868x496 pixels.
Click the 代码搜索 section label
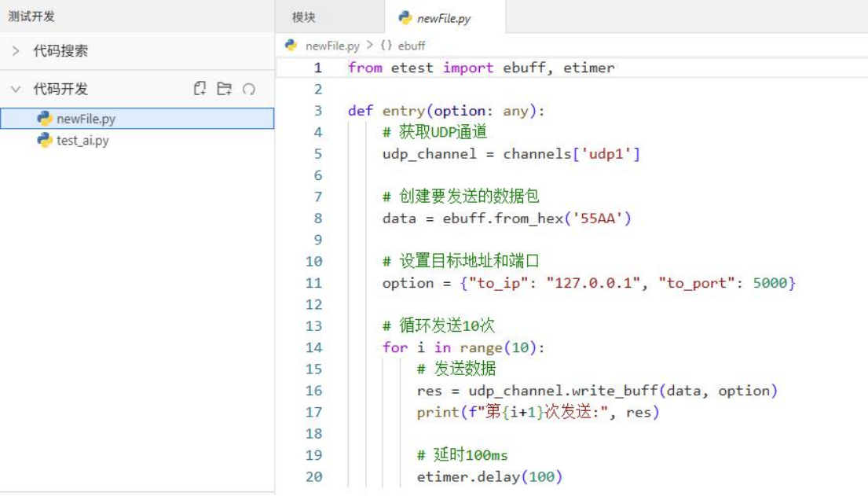60,51
